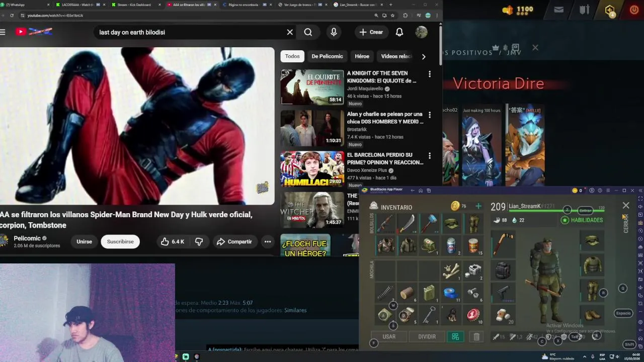Select the key item in the backpack
This screenshot has height=362, width=644.
coord(430,315)
